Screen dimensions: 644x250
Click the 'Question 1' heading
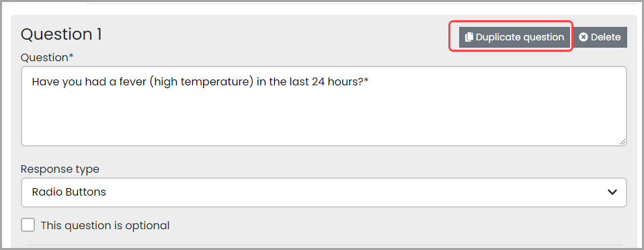pos(61,34)
